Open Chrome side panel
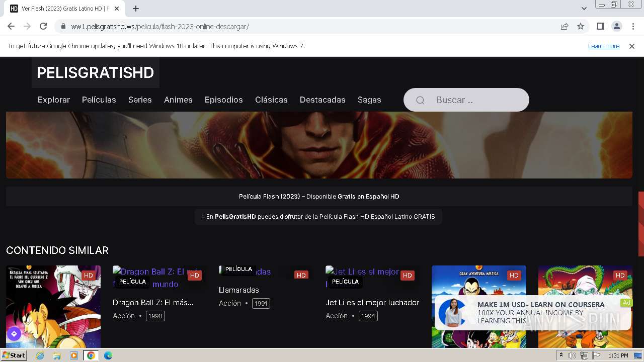 [x=600, y=26]
